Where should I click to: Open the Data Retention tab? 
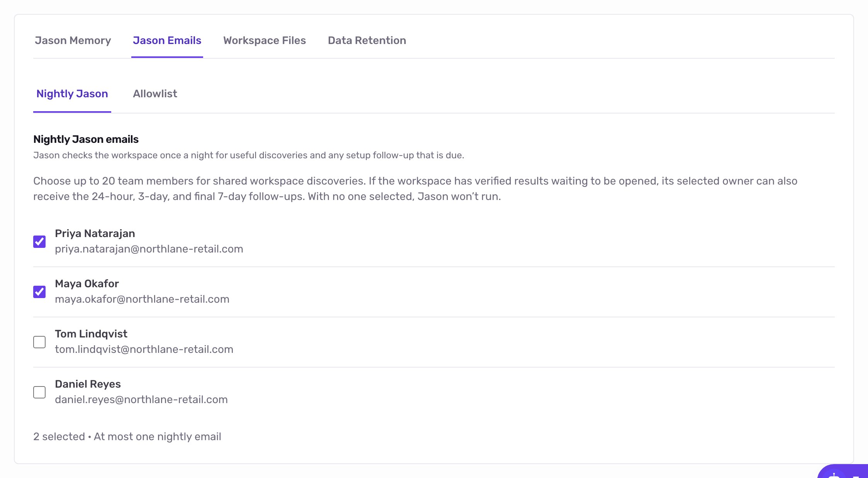click(x=367, y=41)
